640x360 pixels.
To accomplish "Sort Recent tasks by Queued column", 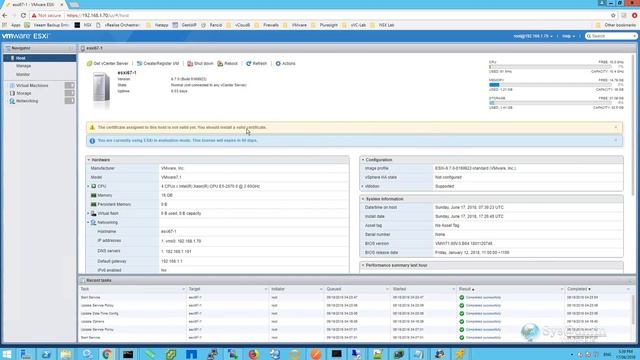I will 333,289.
